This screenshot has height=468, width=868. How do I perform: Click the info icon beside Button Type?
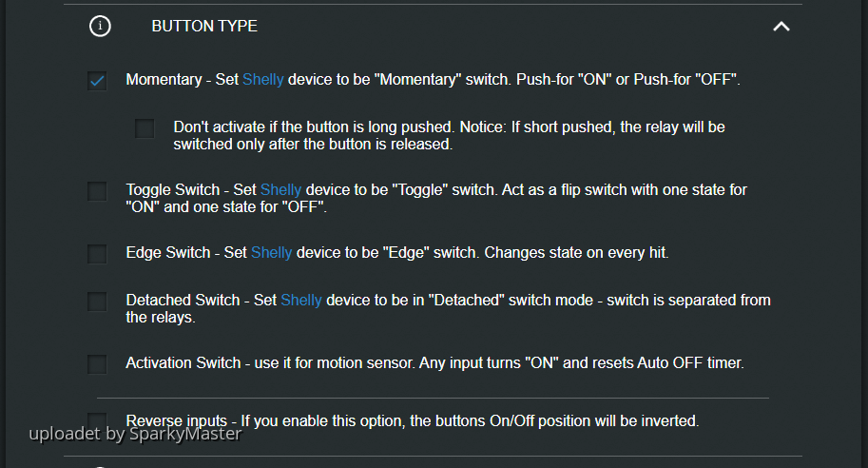point(100,27)
